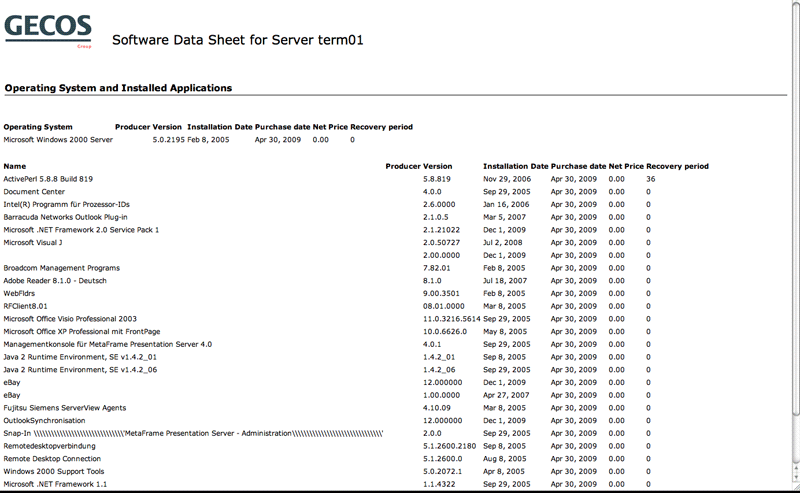Click 'Java 2 Runtime Environment, SE v1.4.2_01'
Image resolution: width=800 pixels, height=493 pixels.
pos(80,357)
